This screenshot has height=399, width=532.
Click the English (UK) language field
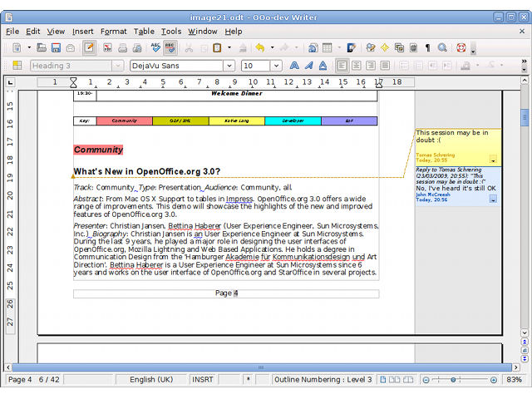[x=153, y=380]
